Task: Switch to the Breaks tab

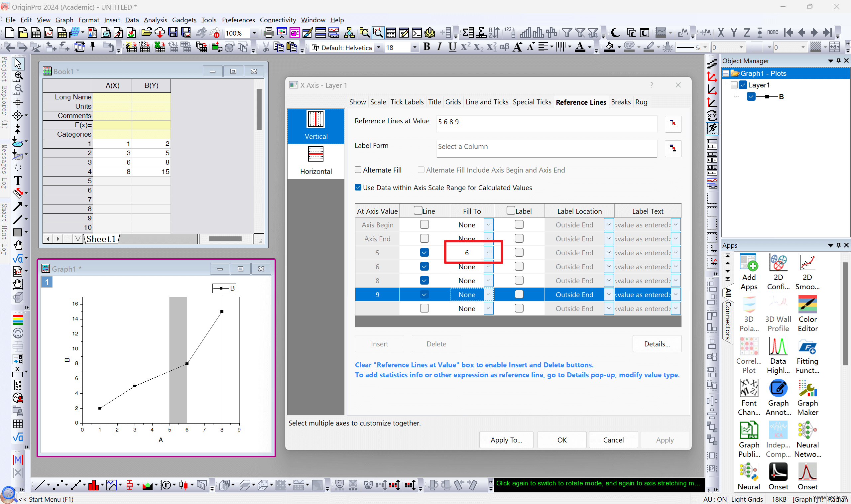Action: (620, 101)
